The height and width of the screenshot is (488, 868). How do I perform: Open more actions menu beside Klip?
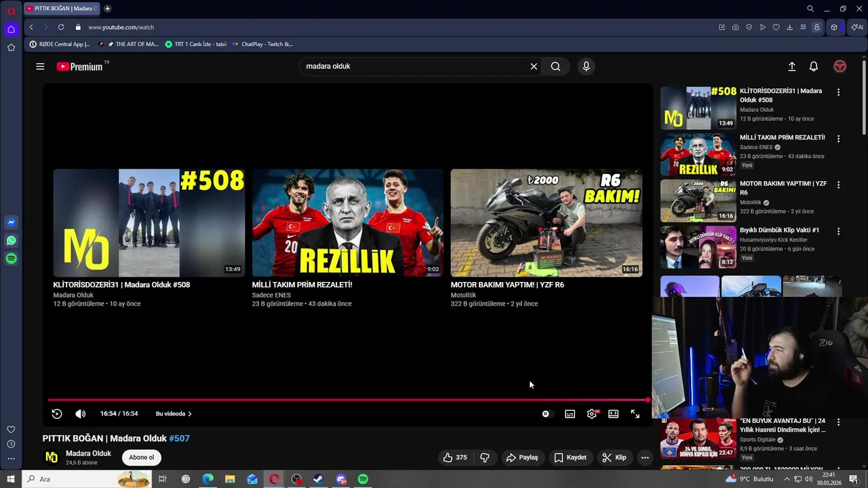645,457
